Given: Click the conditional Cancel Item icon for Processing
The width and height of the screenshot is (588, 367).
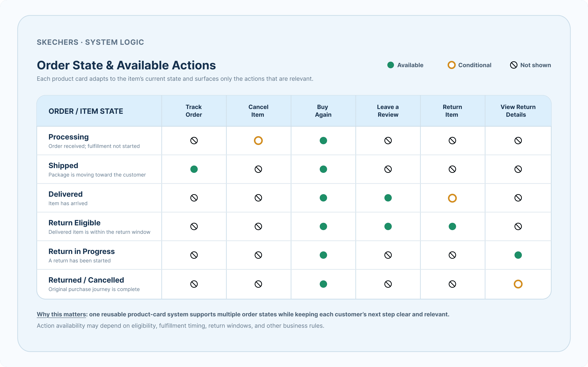Looking at the screenshot, I should coord(258,141).
